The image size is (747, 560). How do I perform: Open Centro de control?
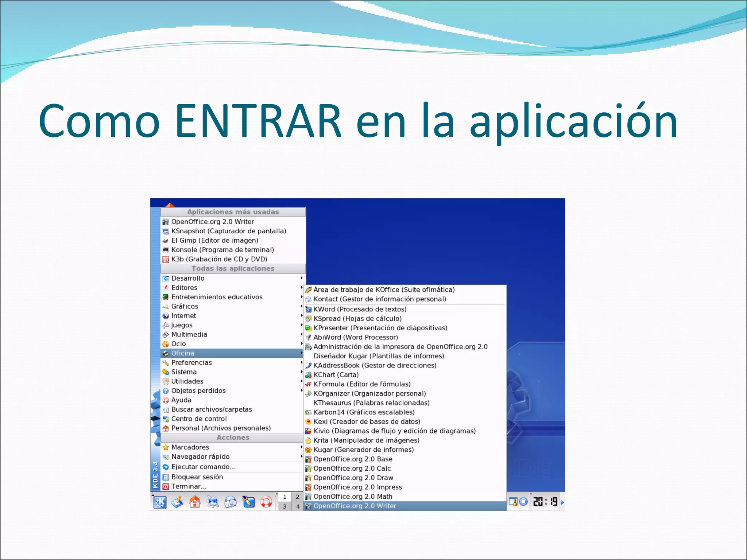(232, 419)
